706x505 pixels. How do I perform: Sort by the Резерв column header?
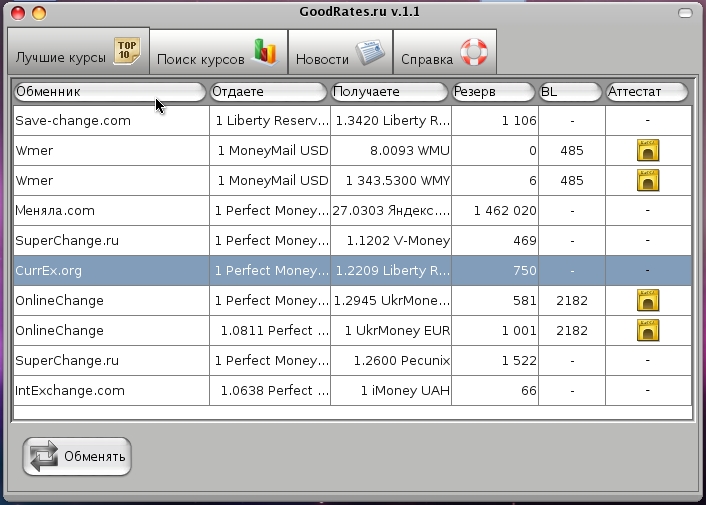pos(493,92)
